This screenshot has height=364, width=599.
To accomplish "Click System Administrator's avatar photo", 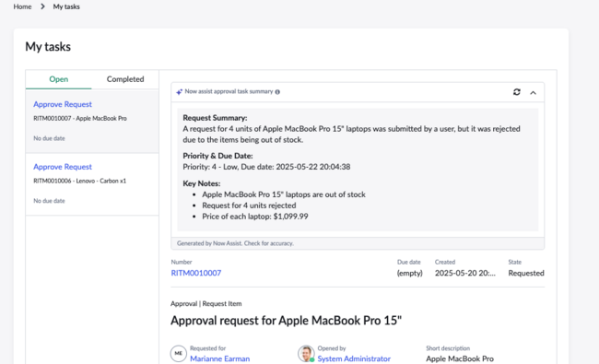I will (x=306, y=353).
